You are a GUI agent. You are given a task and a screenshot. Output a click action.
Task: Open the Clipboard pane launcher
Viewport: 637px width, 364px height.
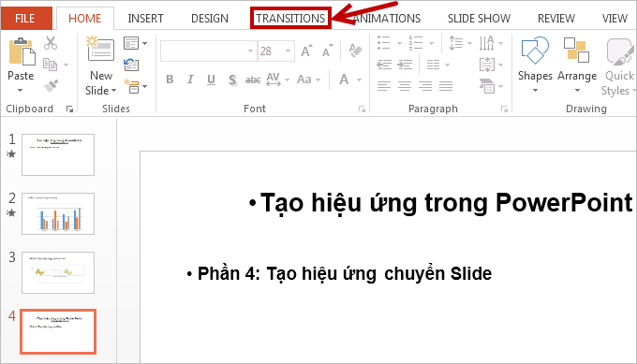point(70,109)
